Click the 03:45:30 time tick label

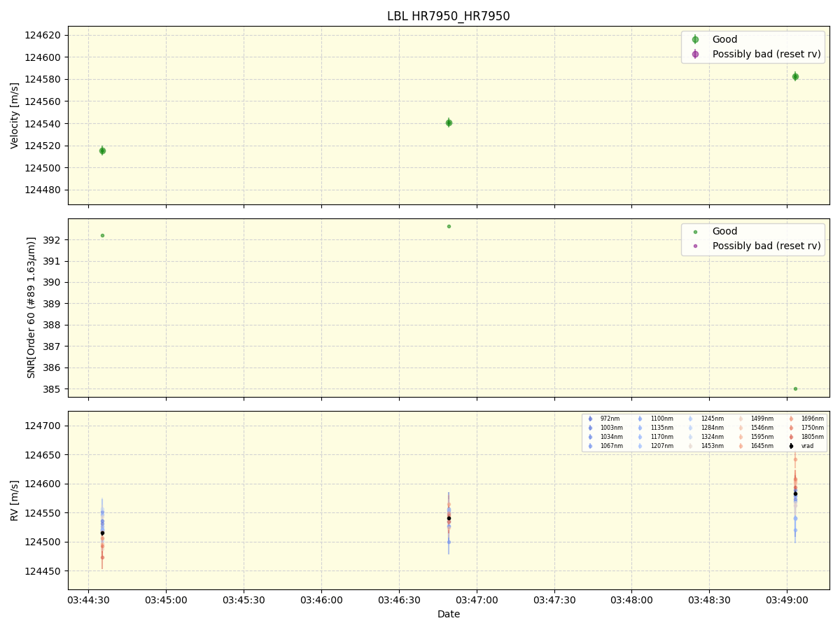tap(244, 600)
